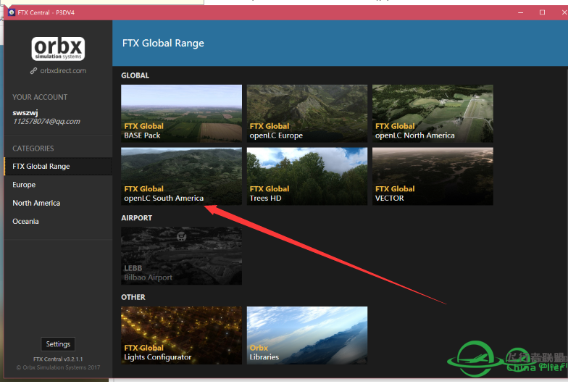Open FTX Global VECTOR tile
This screenshot has width=568, height=392.
point(433,176)
